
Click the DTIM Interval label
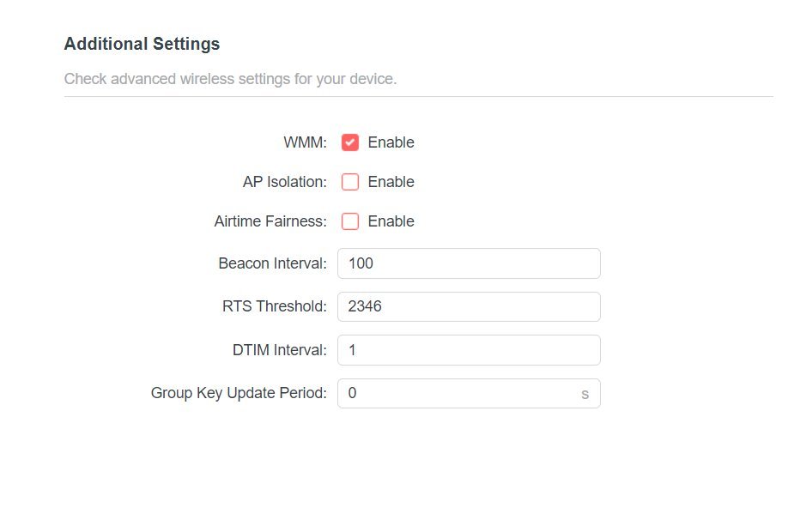coord(280,350)
